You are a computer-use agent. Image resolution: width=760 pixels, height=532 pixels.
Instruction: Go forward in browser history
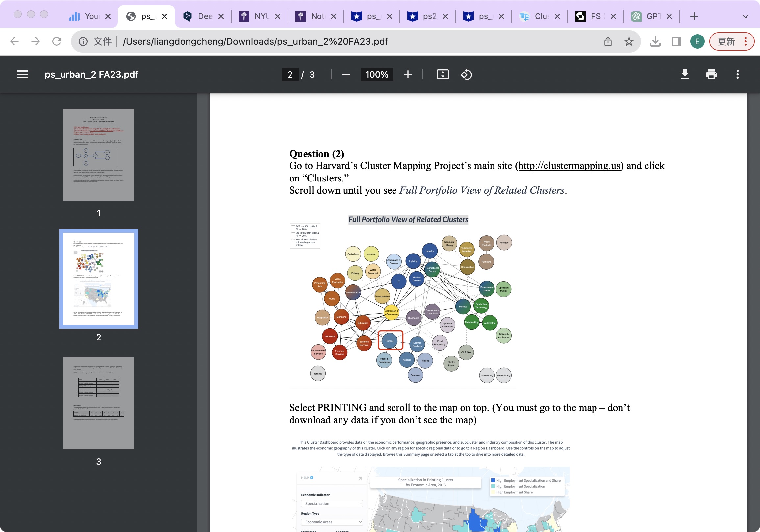[x=36, y=41]
